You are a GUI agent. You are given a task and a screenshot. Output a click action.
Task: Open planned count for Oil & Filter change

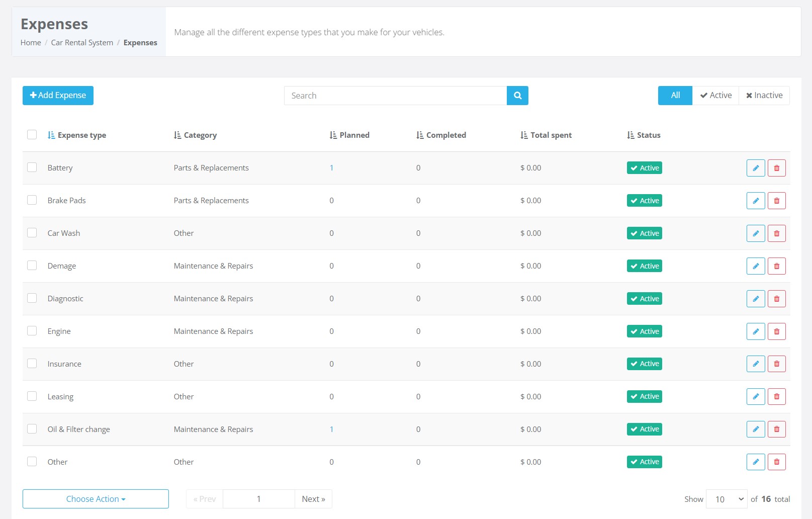[331, 429]
